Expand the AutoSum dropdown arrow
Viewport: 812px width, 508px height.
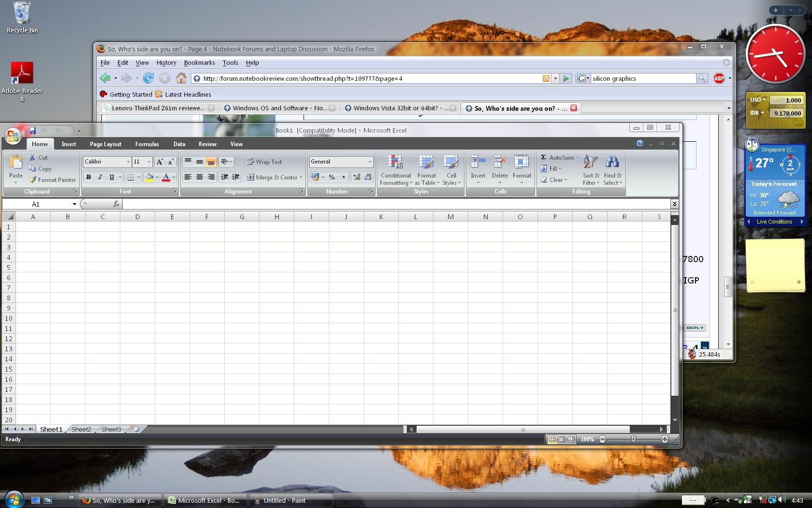click(x=577, y=158)
